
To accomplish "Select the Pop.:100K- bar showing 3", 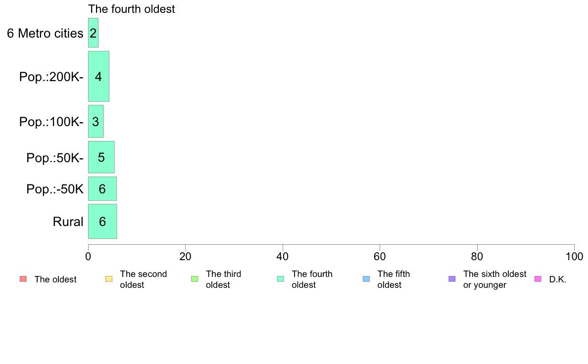I will tap(96, 122).
